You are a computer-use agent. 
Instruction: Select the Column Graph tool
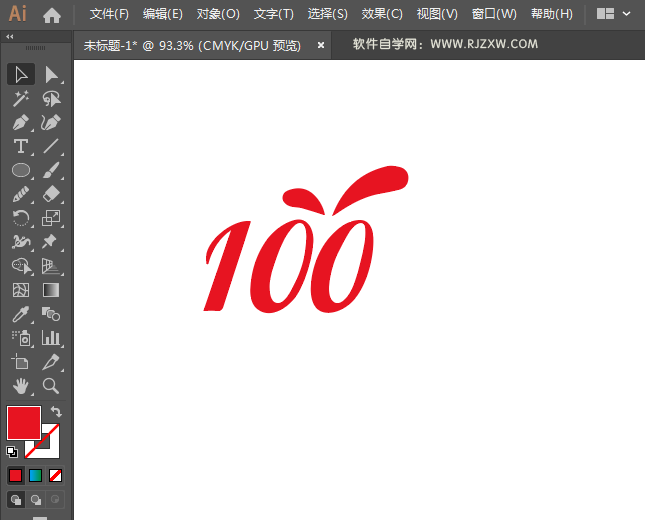[51, 338]
